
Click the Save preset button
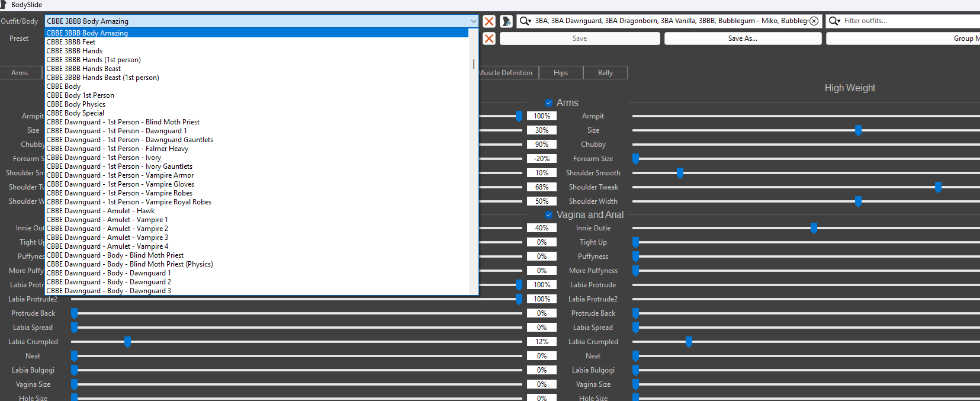click(580, 39)
